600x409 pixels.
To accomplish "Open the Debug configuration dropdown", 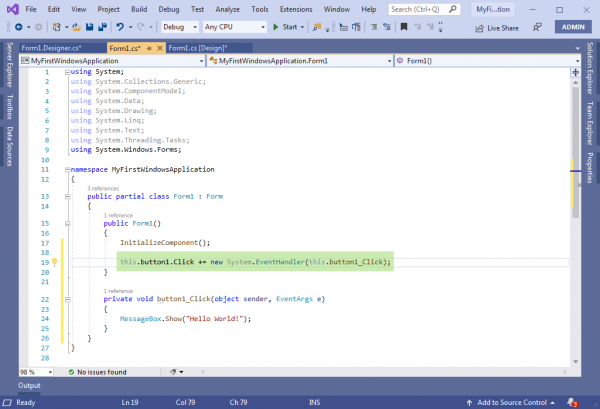I will point(180,27).
